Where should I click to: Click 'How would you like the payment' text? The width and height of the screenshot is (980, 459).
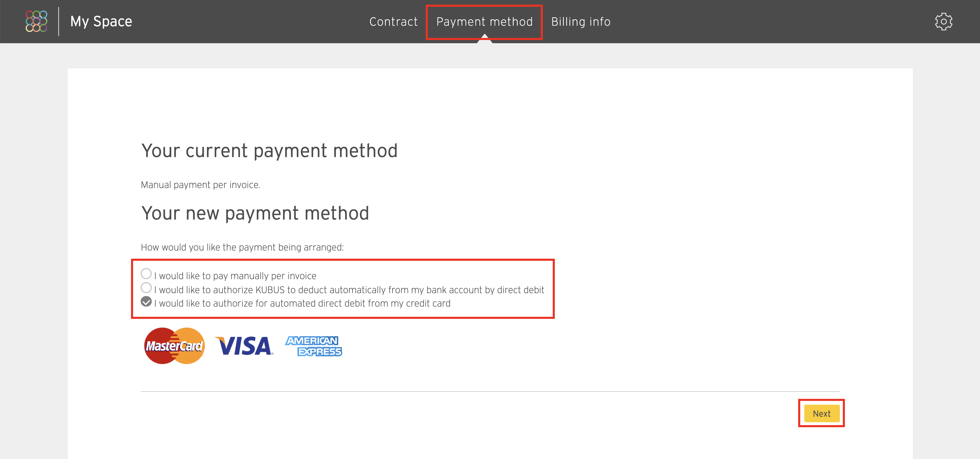coord(242,247)
